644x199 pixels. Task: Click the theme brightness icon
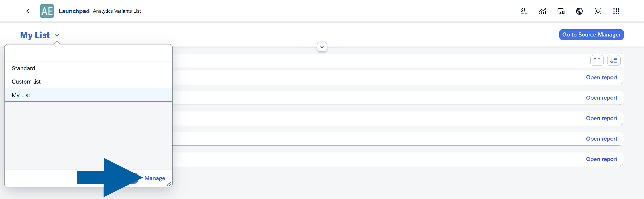pyautogui.click(x=598, y=11)
